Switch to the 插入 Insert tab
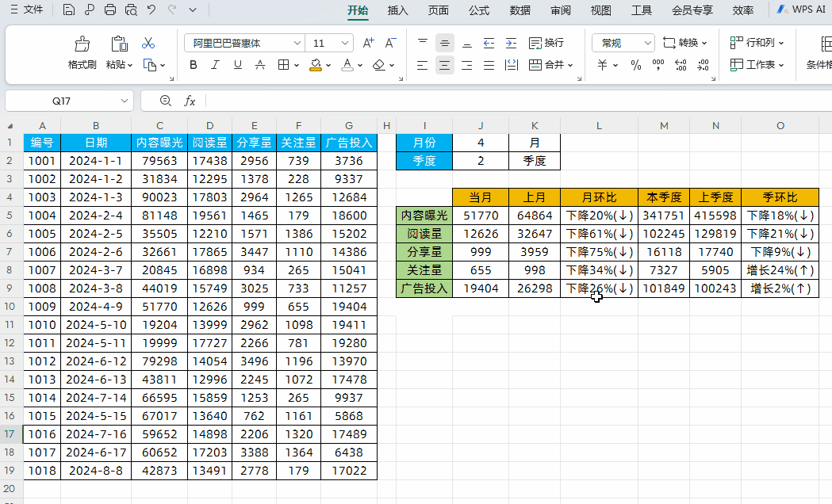This screenshot has width=832, height=504. (x=398, y=10)
